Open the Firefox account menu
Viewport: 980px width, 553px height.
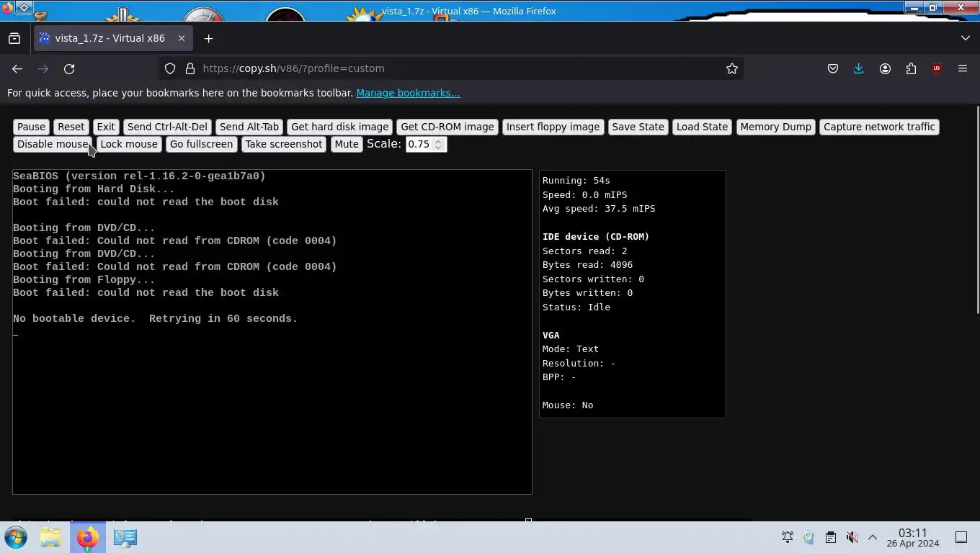pyautogui.click(x=885, y=68)
